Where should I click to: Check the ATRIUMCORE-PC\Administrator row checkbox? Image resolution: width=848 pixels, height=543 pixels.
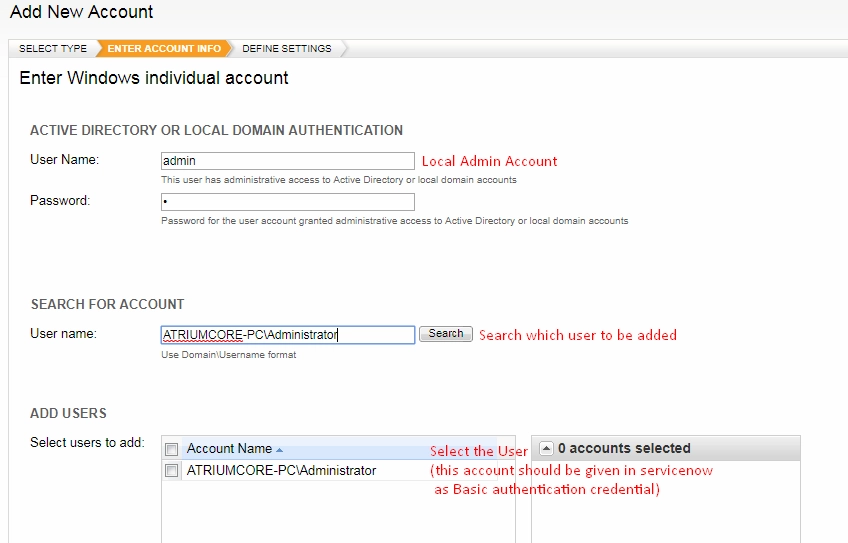coord(171,471)
